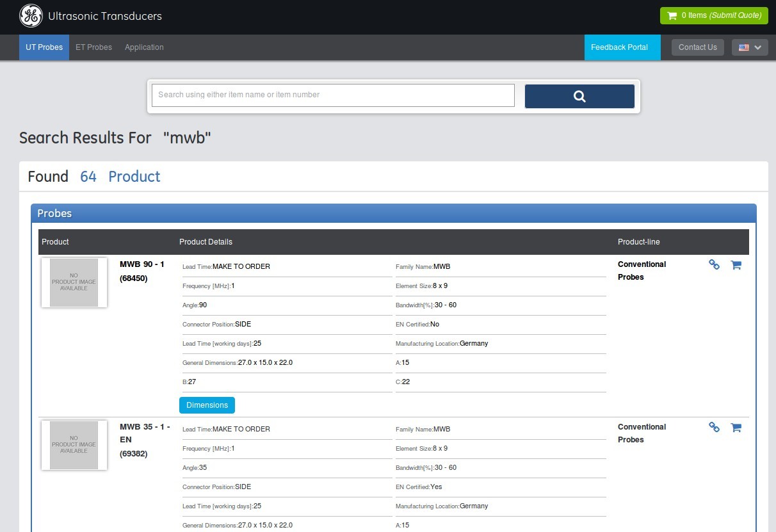Open the MWB 90 - 1 product title
This screenshot has width=776, height=532.
(142, 264)
